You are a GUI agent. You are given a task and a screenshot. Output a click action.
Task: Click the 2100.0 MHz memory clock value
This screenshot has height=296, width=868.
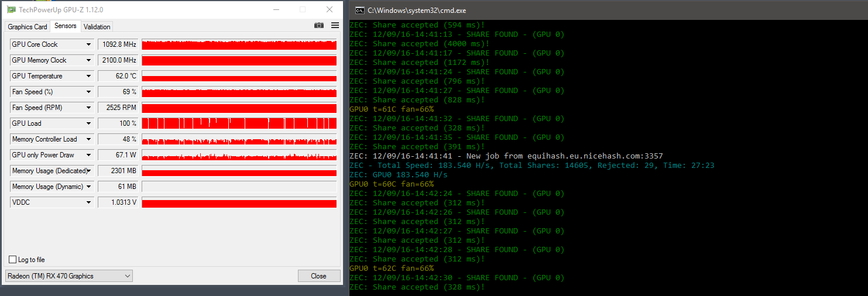tap(118, 60)
